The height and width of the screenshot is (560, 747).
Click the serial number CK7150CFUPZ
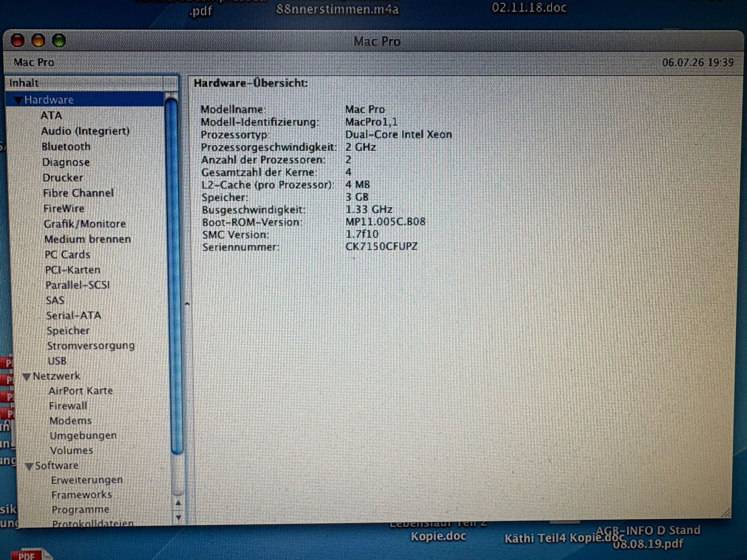tap(381, 246)
